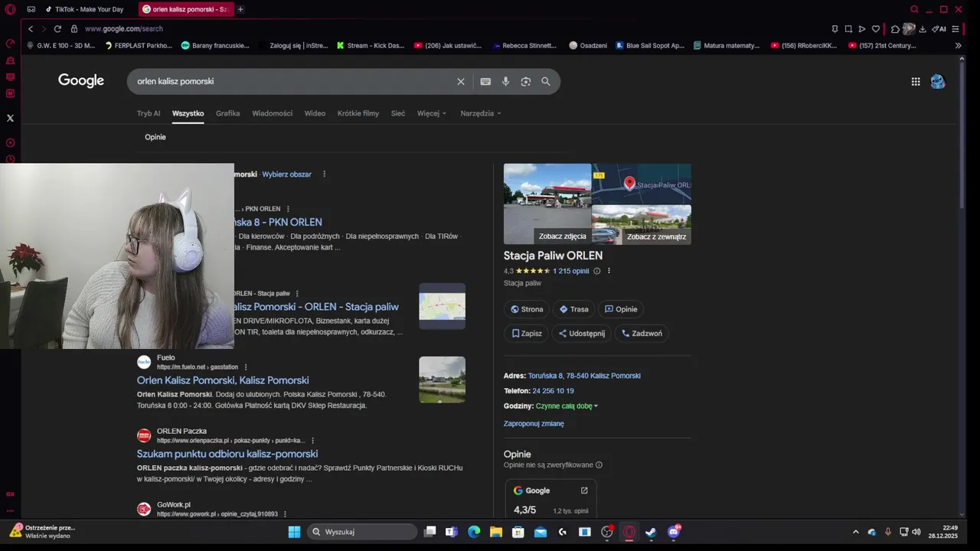
Task: Open X (Twitter) in the sidebar
Action: tap(10, 118)
